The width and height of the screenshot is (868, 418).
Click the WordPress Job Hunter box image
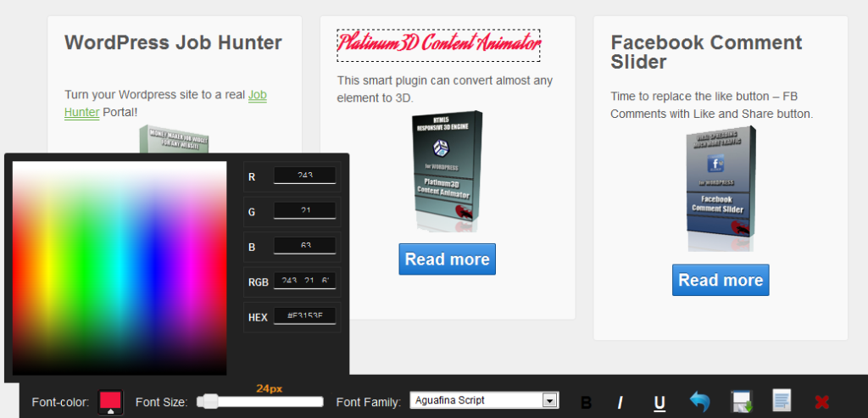175,139
